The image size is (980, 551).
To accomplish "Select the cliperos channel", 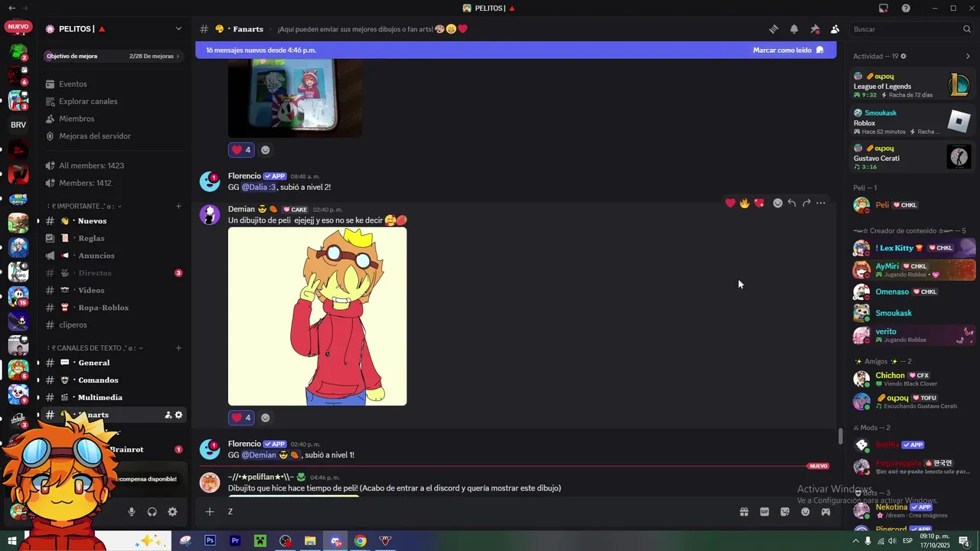I will [x=113, y=324].
